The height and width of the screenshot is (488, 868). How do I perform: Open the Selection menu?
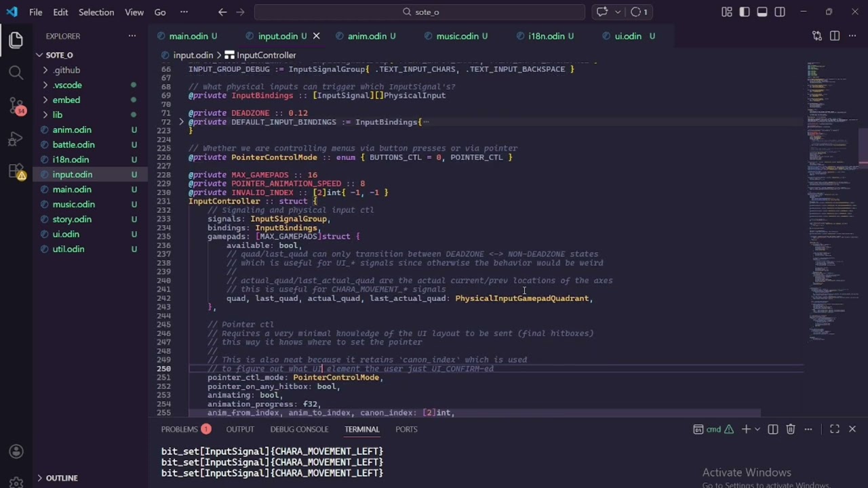(x=96, y=12)
